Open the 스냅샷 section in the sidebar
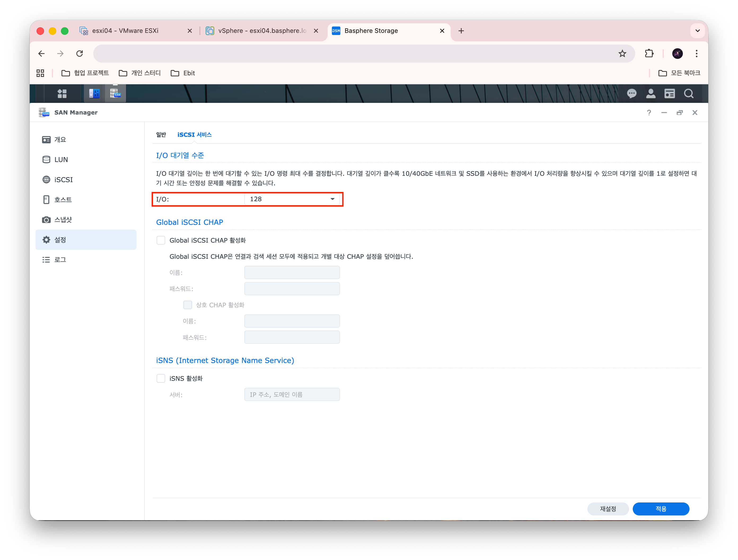This screenshot has height=560, width=738. [63, 220]
